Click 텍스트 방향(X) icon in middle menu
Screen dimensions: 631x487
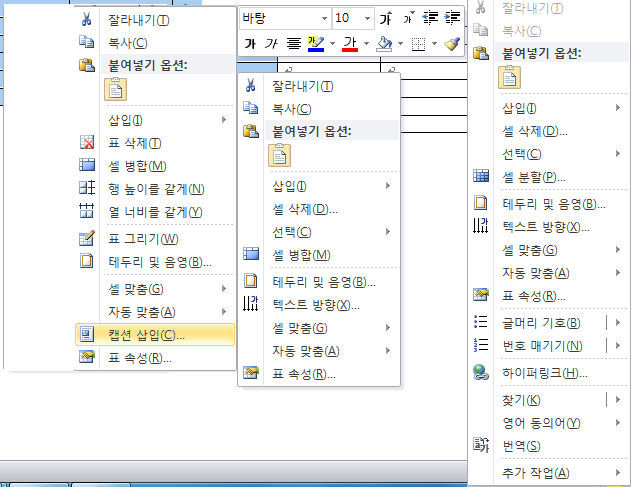(x=251, y=304)
